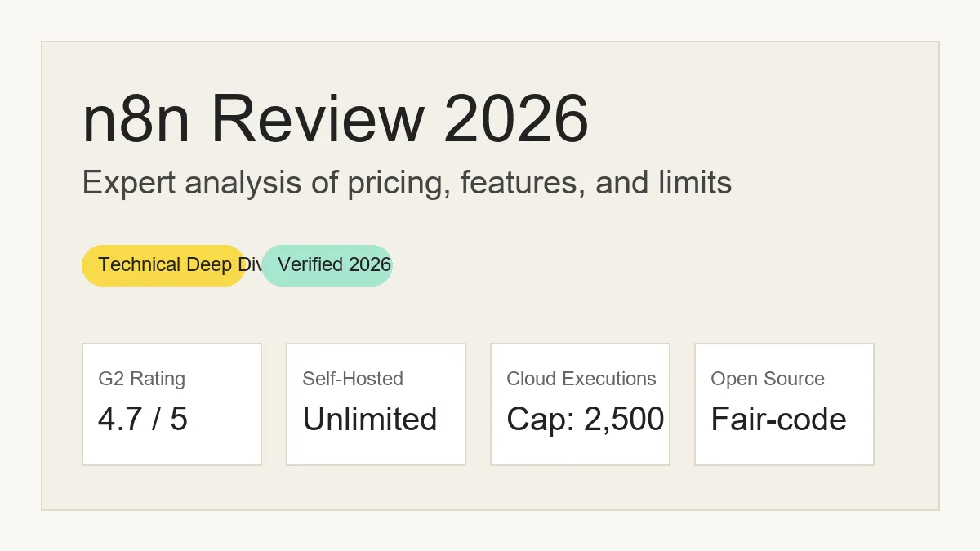The image size is (980, 551).
Task: Click the 'n8n Review 2026' heading
Action: point(336,119)
